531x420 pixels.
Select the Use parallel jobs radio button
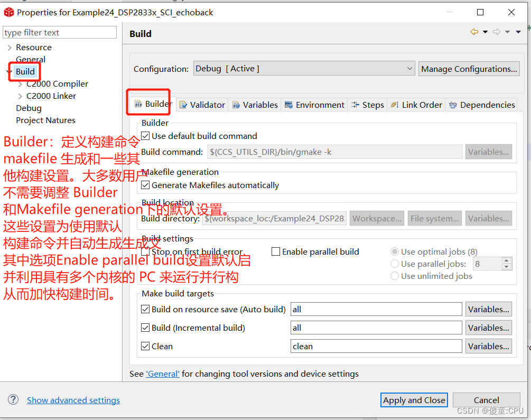point(394,264)
